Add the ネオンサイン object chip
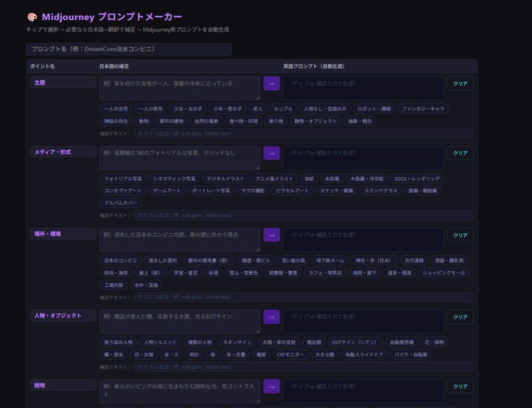The height and width of the screenshot is (408, 532). coord(237,342)
